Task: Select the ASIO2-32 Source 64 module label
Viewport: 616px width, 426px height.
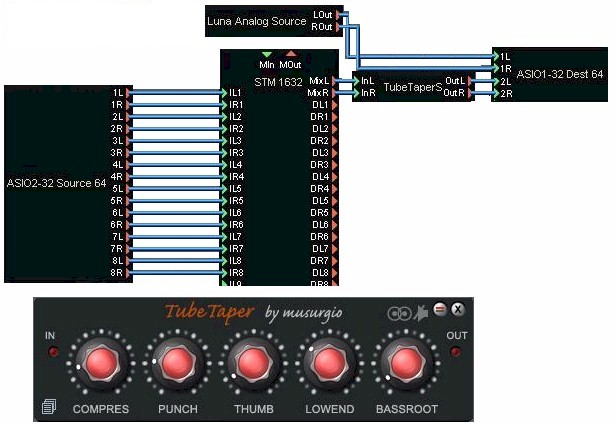Action: pos(56,183)
